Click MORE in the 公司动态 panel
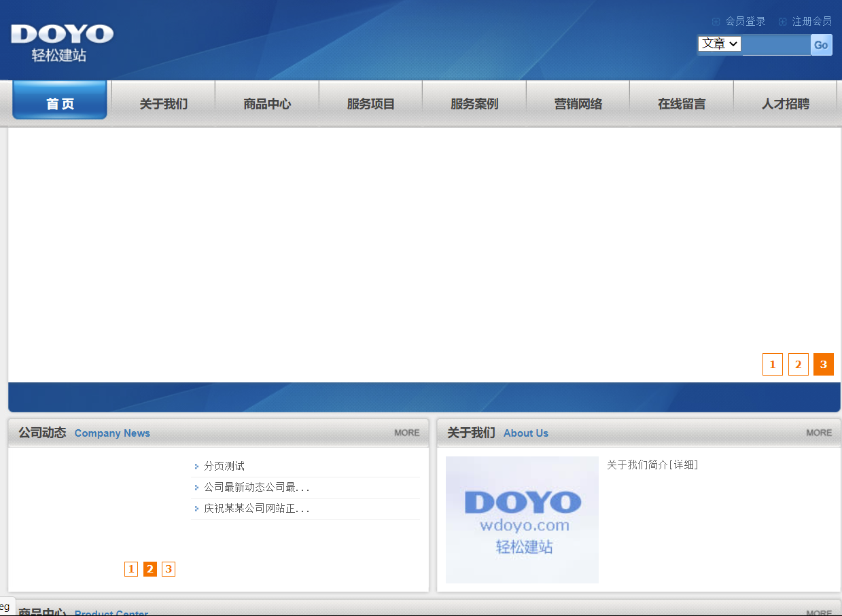This screenshot has width=842, height=616. click(407, 433)
